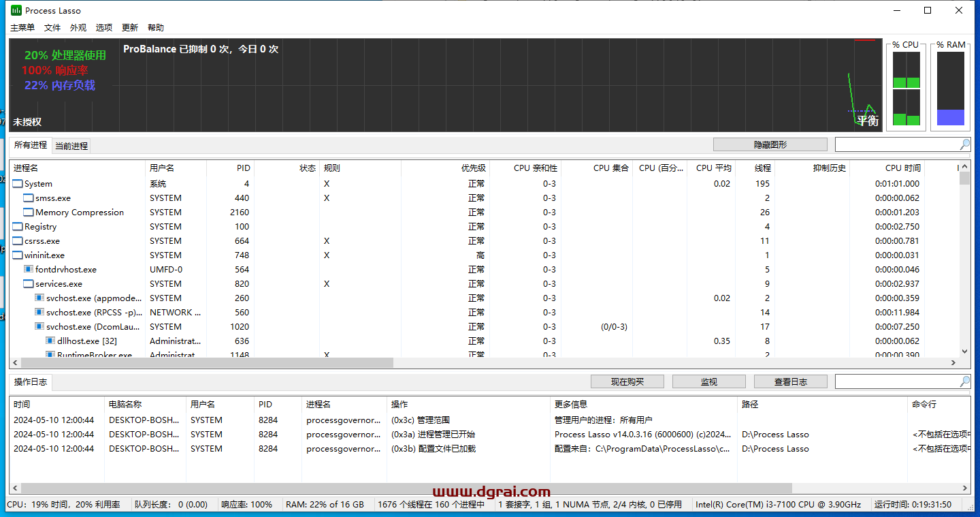Viewport: 980px width, 517px height.
Task: Click the Process Lasso title bar app icon
Action: (x=16, y=10)
